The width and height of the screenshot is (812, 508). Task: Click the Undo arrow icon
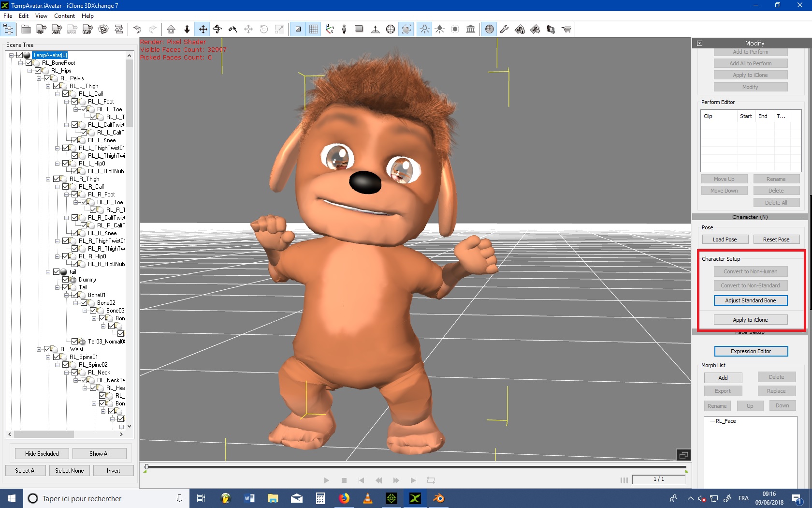coord(137,30)
